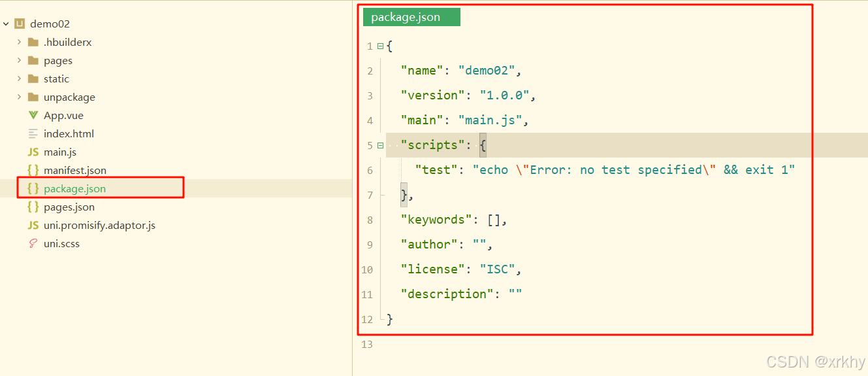
Task: Click the closing brace on line 12
Action: [390, 319]
